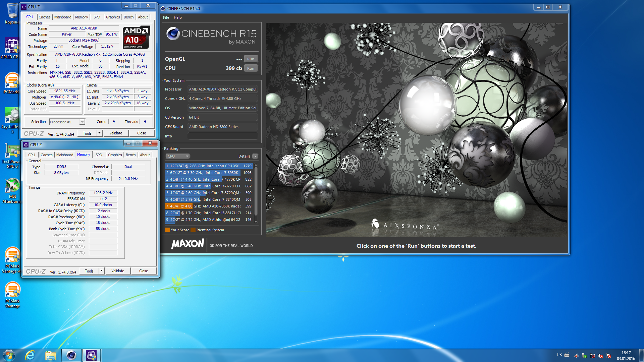Click the empty Info field in Your System
This screenshot has height=362, width=644.
coord(222,136)
